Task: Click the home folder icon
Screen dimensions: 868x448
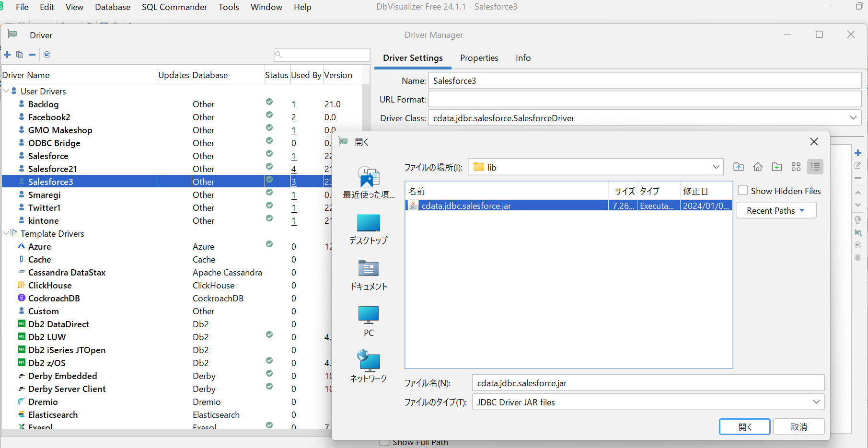Action: (757, 167)
